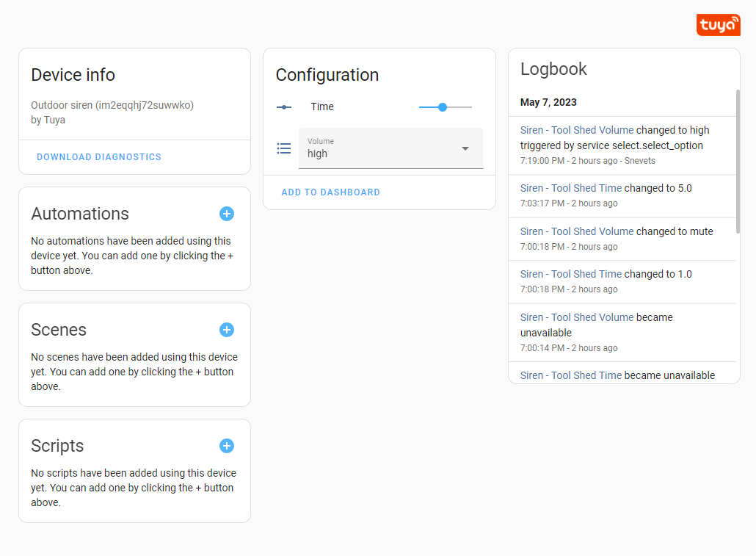Screen dimensions: 756x556
Task: Click the Volume dropdown arrow
Action: (x=465, y=148)
